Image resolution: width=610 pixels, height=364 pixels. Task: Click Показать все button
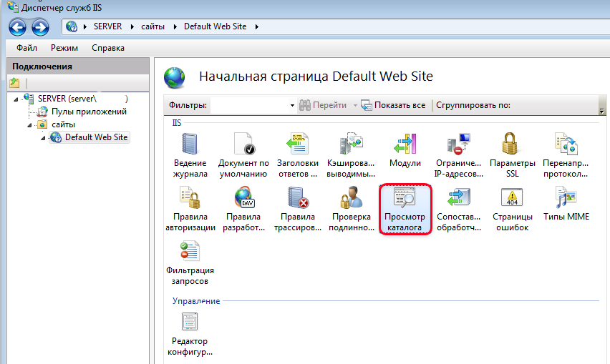pyautogui.click(x=393, y=105)
